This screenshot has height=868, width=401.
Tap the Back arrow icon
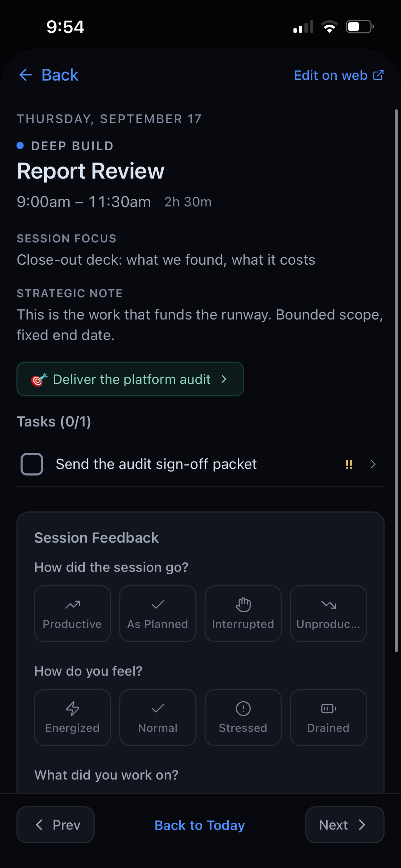coord(26,75)
